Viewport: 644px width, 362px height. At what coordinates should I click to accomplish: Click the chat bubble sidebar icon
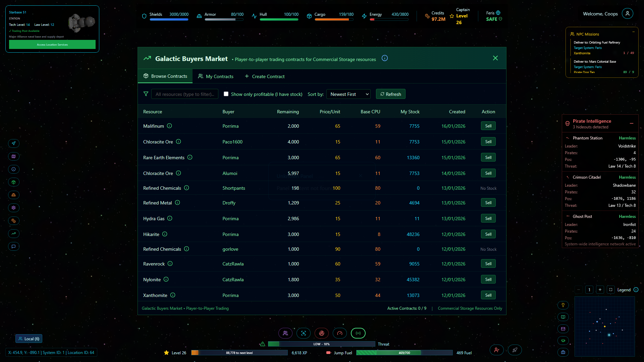pyautogui.click(x=14, y=247)
